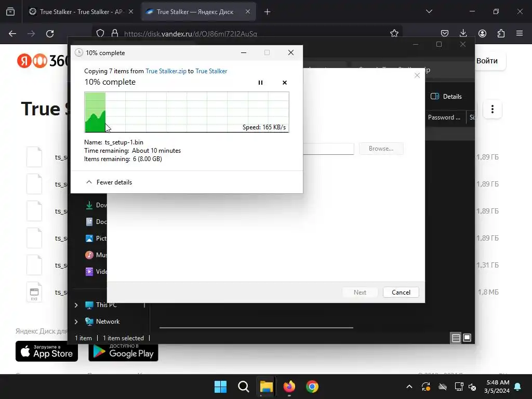Viewport: 532px width, 399px height.
Task: Toggle the Details pane in File Explorer
Action: pyautogui.click(x=446, y=96)
